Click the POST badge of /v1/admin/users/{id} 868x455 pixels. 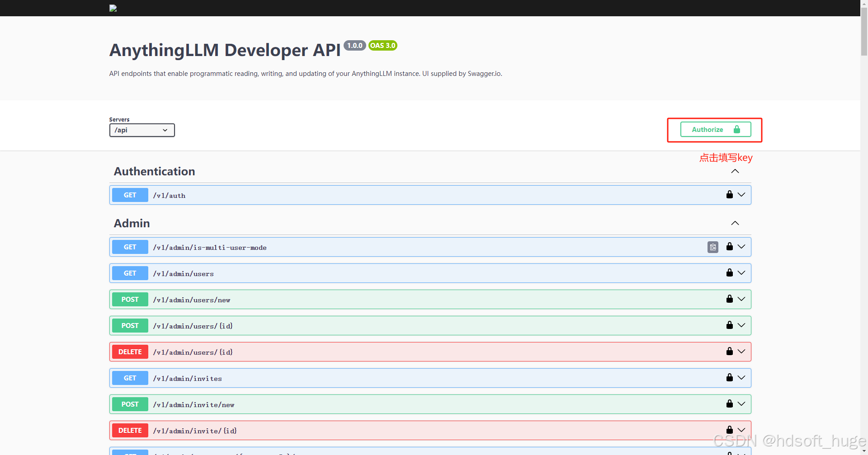pyautogui.click(x=130, y=326)
